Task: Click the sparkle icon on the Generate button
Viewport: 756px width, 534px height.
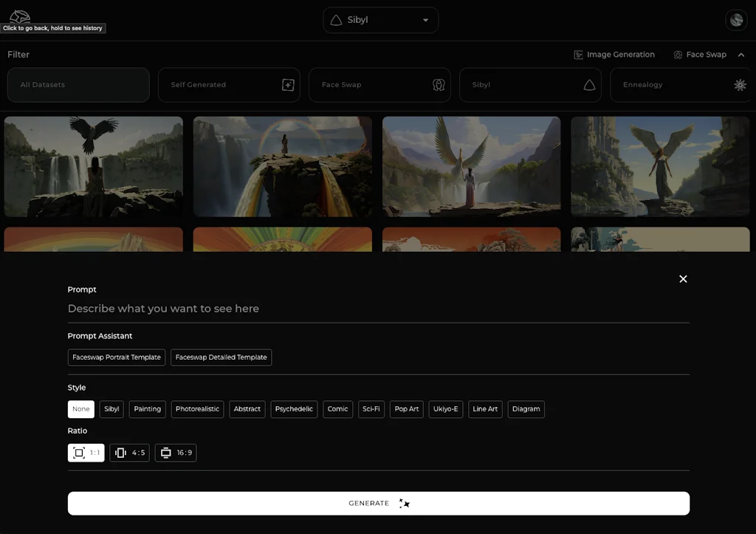Action: [403, 503]
